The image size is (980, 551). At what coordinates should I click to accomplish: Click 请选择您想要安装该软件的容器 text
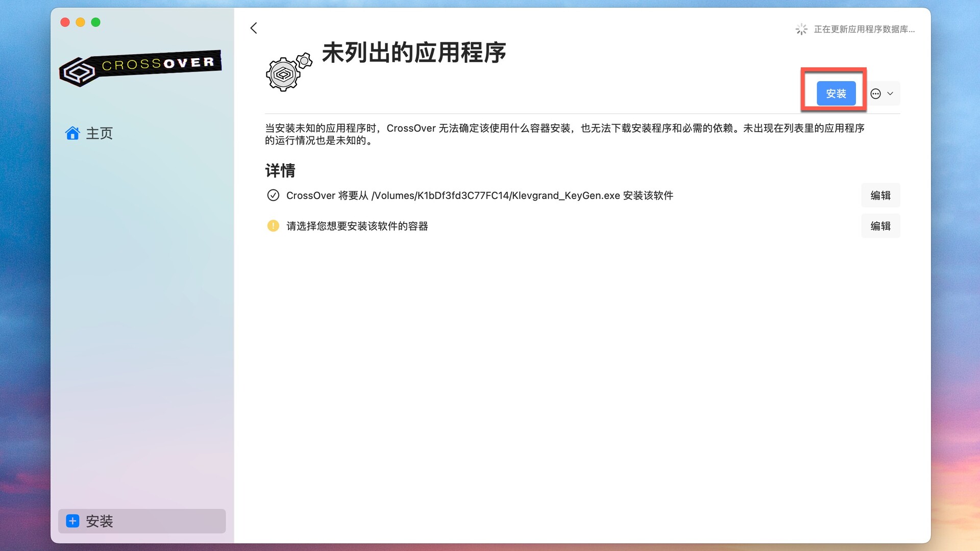[357, 226]
